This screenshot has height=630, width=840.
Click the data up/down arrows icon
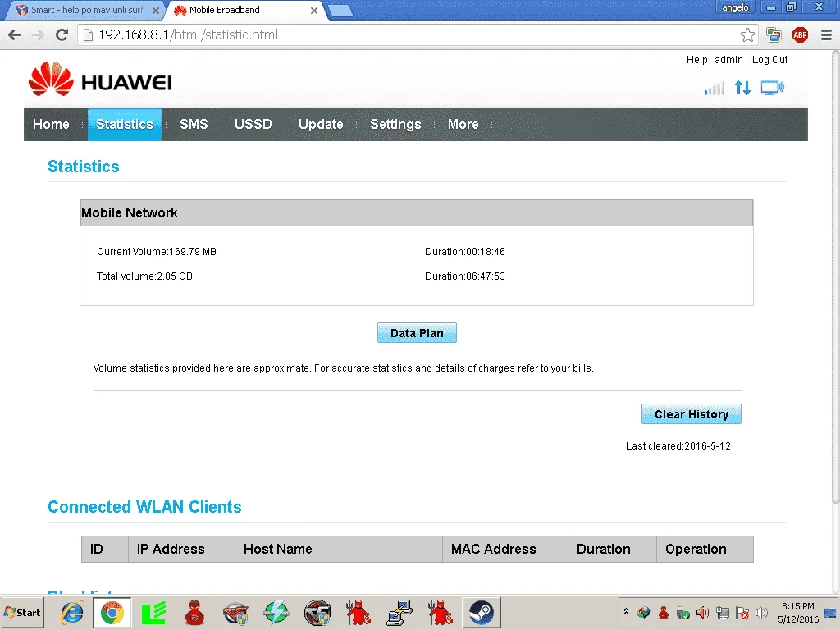tap(742, 88)
